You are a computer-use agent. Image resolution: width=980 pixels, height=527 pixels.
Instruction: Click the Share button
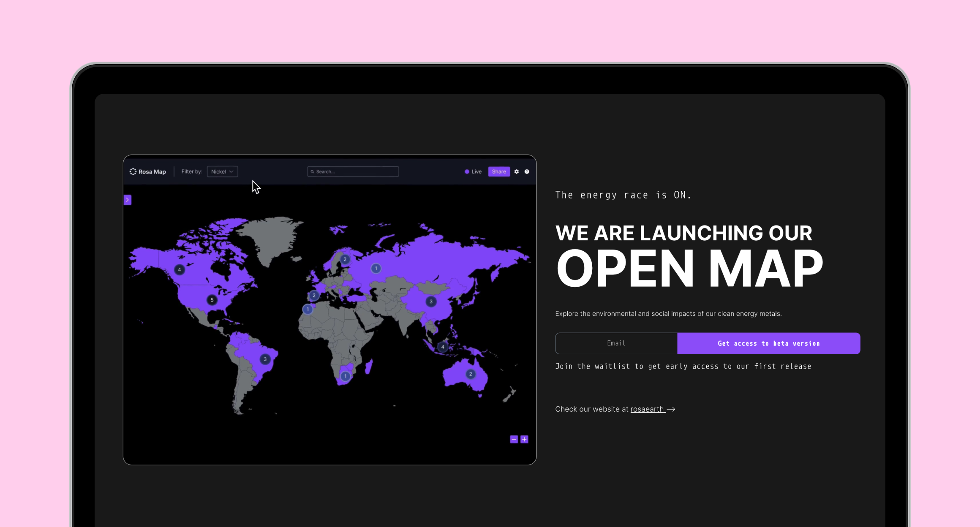click(499, 171)
